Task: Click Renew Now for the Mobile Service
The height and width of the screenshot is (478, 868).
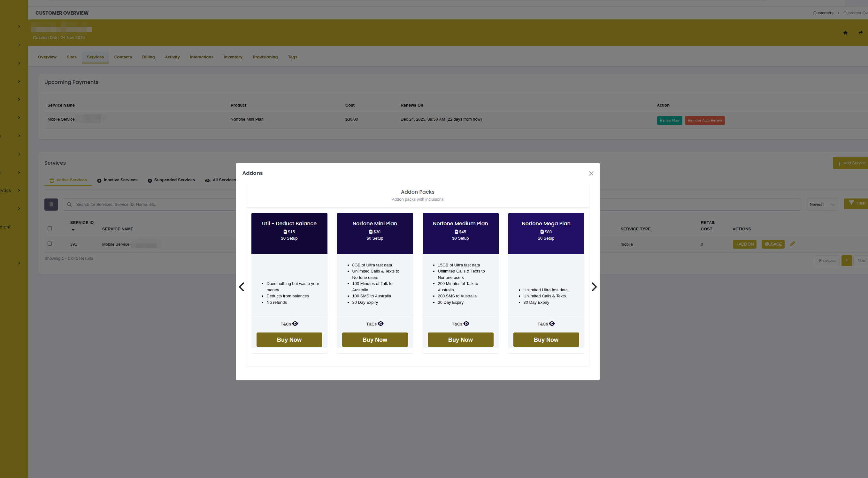Action: (x=669, y=120)
